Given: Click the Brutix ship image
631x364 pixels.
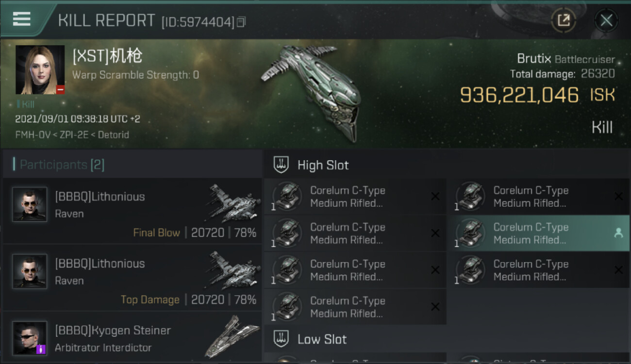Looking at the screenshot, I should pos(311,92).
